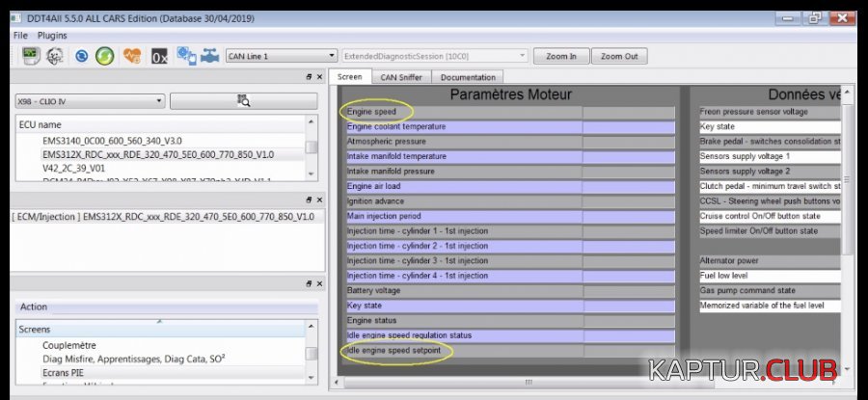Image resolution: width=868 pixels, height=400 pixels.
Task: Float the loaded ECU log dock panel
Action: (x=309, y=200)
